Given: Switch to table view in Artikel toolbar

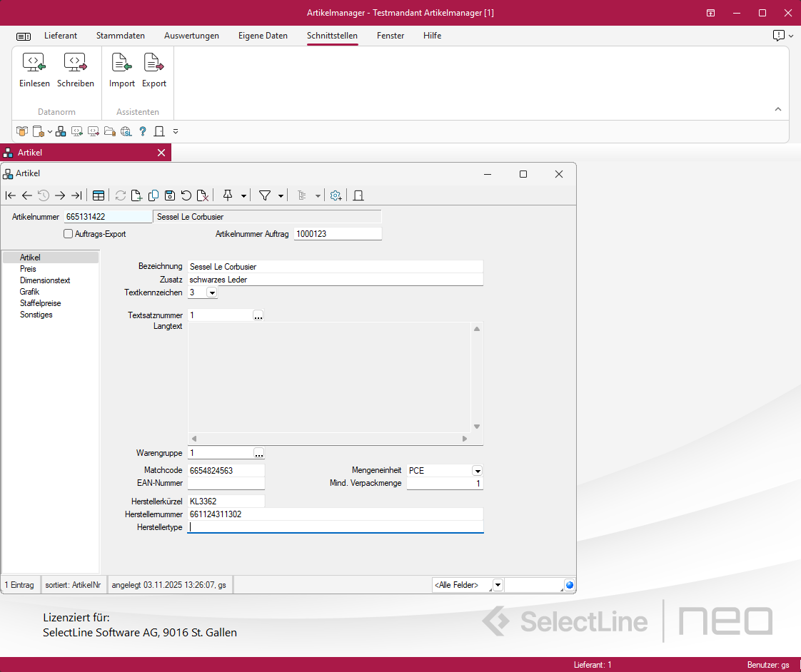Looking at the screenshot, I should point(99,195).
